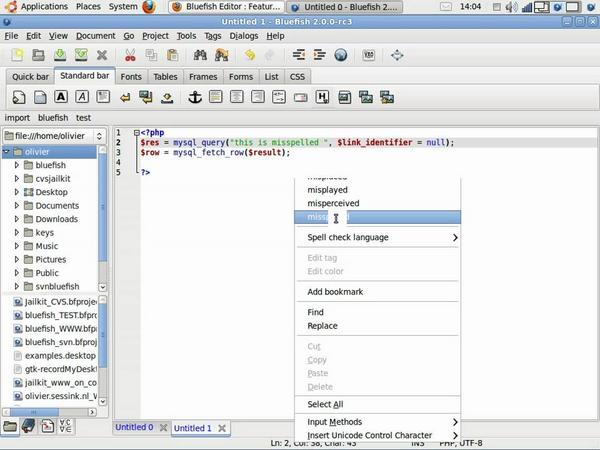
Task: Click the Open file toolbar icon
Action: [x=38, y=55]
